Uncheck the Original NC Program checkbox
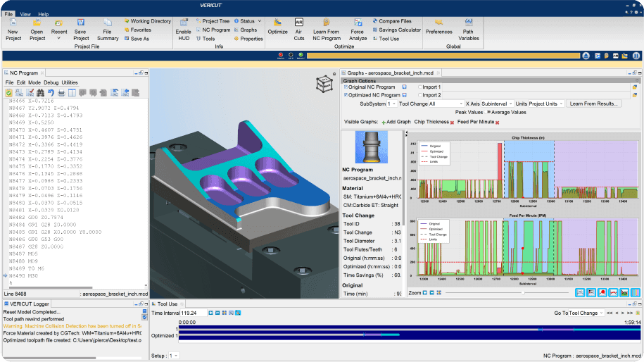This screenshot has height=362, width=644. 346,87
